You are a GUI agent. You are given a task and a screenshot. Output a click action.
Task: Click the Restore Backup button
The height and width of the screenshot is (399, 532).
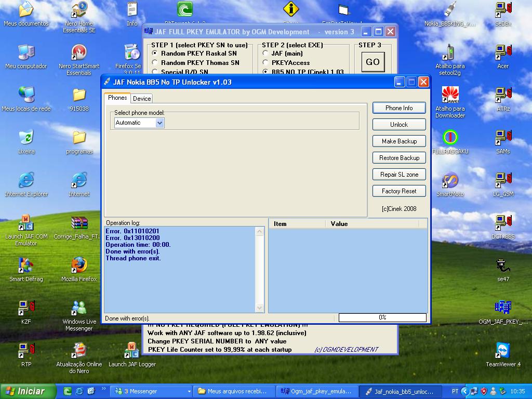399,158
